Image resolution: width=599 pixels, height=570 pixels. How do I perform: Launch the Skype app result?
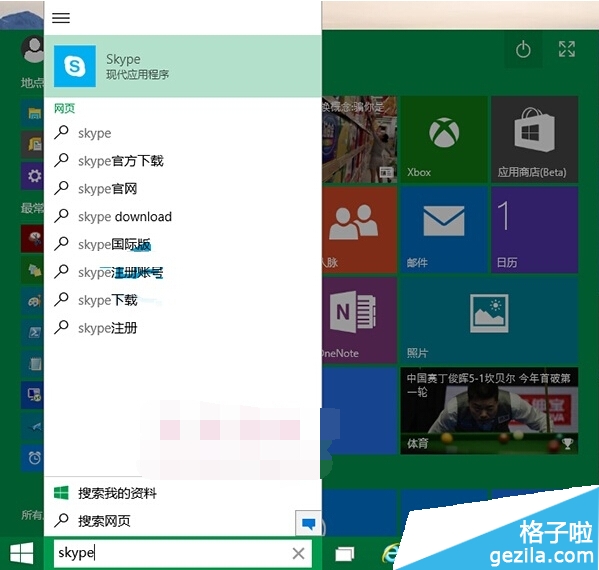183,66
